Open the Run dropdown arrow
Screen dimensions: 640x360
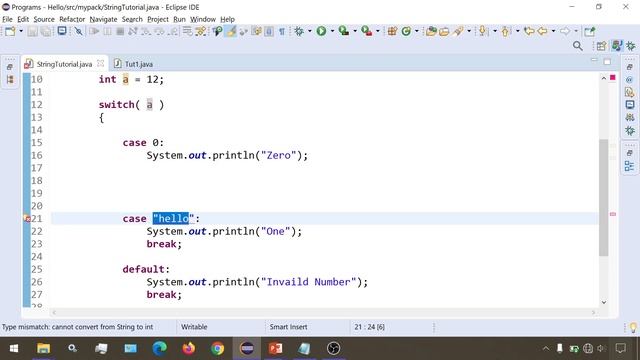pos(332,31)
